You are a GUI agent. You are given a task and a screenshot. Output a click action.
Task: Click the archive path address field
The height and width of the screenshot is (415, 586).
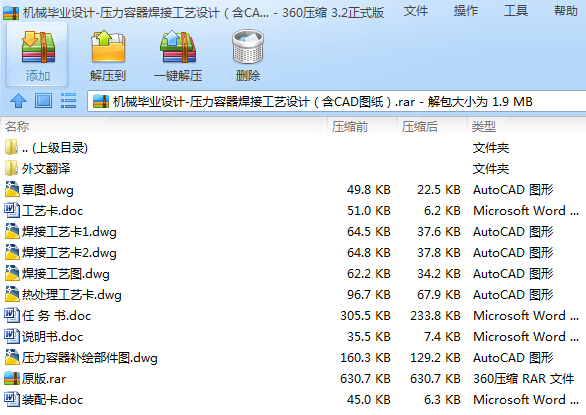tap(337, 101)
